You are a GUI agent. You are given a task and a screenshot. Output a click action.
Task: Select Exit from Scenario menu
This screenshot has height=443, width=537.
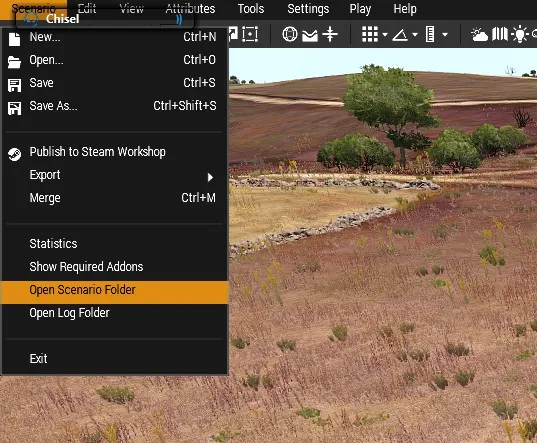pos(115,359)
